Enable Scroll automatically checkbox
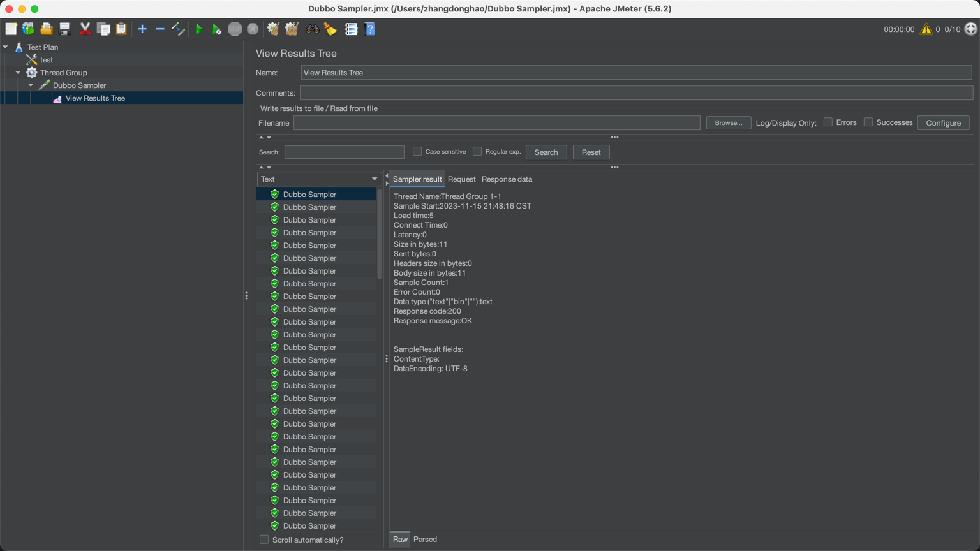Image resolution: width=980 pixels, height=551 pixels. (x=264, y=540)
